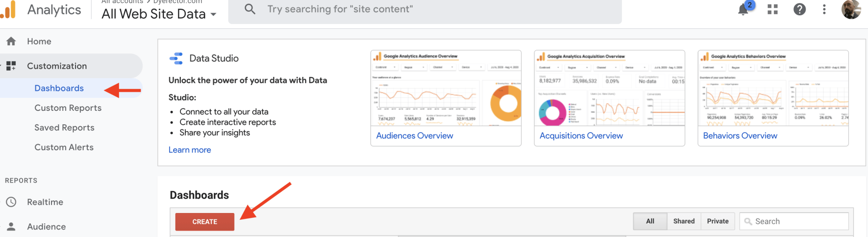Open the three-dot more options menu
This screenshot has height=237, width=868.
pyautogui.click(x=824, y=9)
